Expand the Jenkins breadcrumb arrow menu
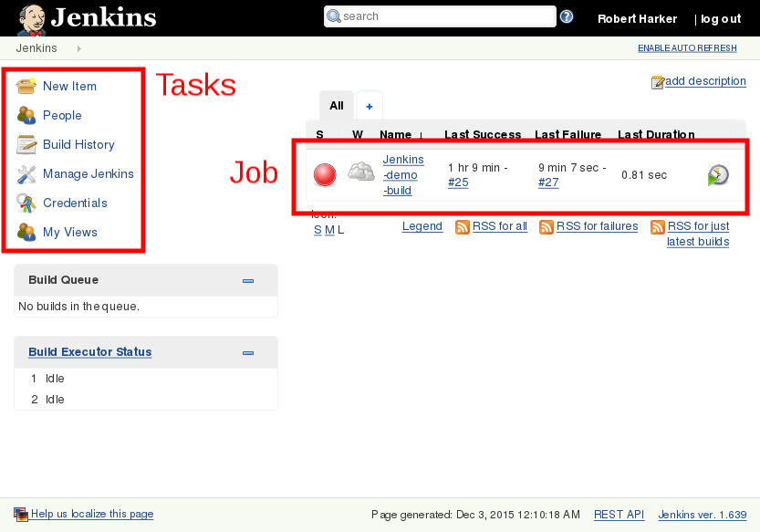The height and width of the screenshot is (532, 760). coord(78,48)
